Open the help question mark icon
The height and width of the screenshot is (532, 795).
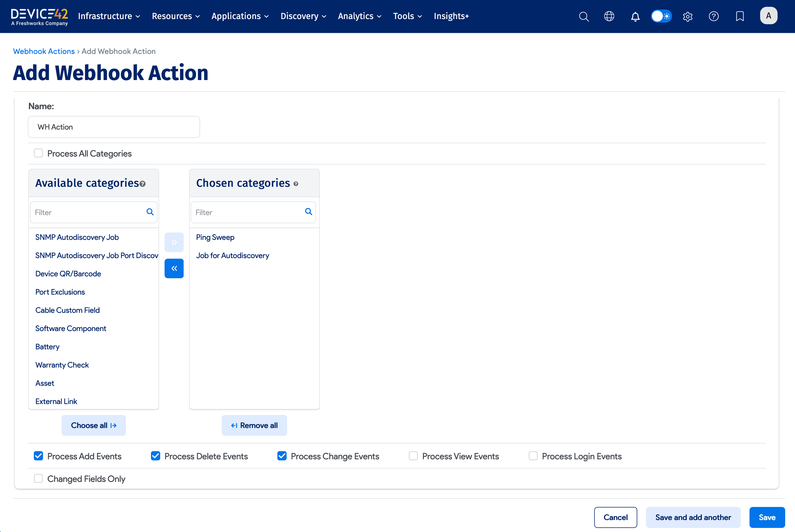[714, 16]
